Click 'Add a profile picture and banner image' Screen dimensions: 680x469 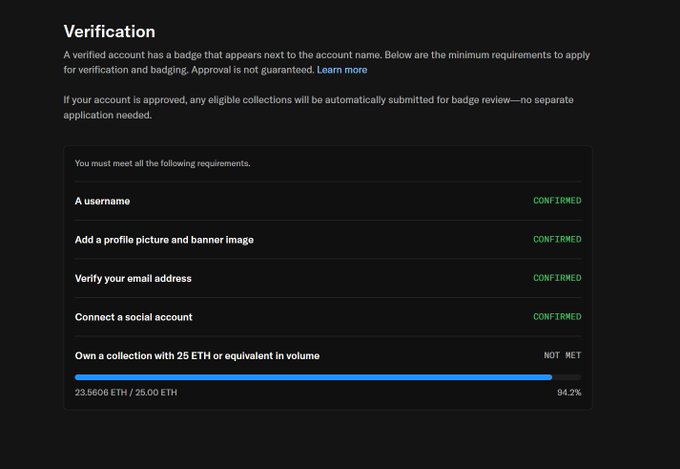164,240
